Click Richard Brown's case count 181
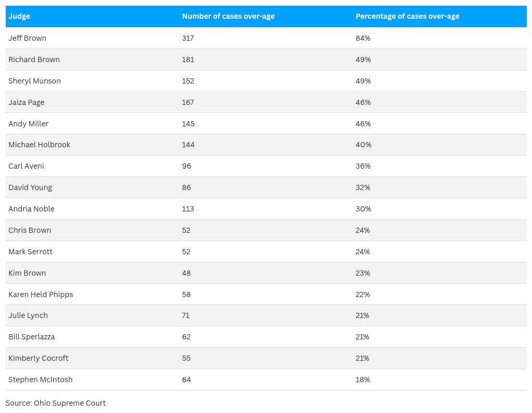The height and width of the screenshot is (413, 532). pyautogui.click(x=188, y=60)
